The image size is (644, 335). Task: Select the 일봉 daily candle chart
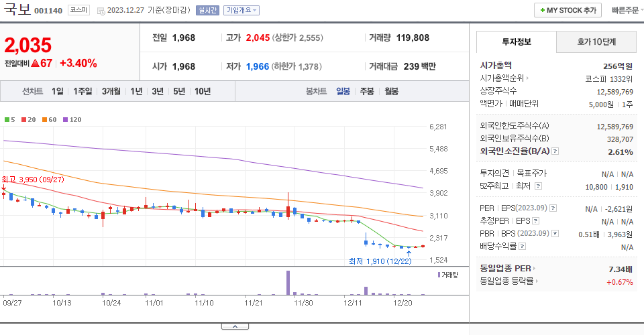[343, 91]
